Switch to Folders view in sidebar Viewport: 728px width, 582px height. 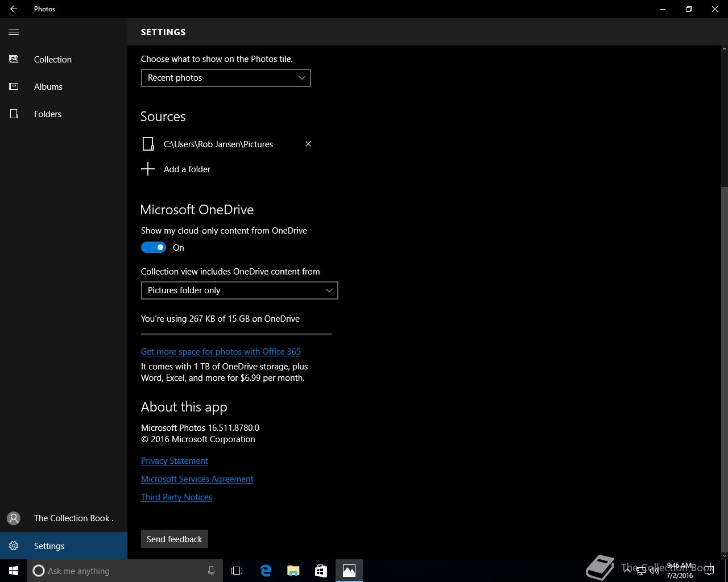pyautogui.click(x=47, y=114)
